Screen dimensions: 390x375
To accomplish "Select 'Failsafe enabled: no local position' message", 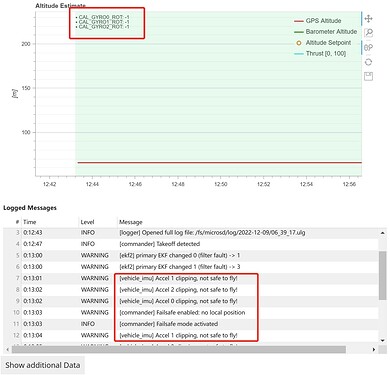I will tap(191, 312).
